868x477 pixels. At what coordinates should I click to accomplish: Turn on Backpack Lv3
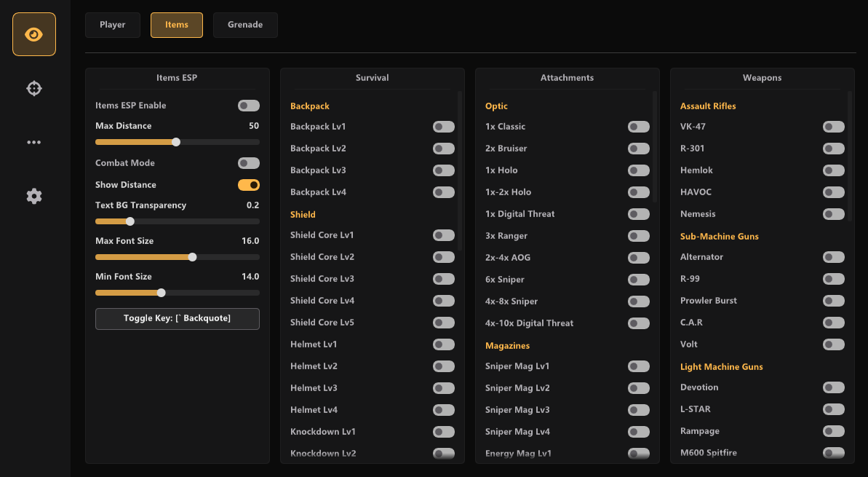click(x=443, y=170)
